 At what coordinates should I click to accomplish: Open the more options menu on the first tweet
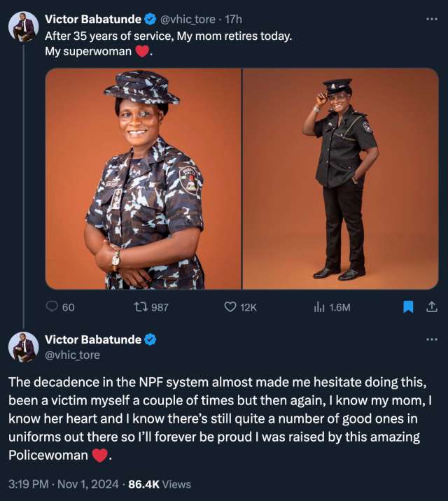point(432,19)
